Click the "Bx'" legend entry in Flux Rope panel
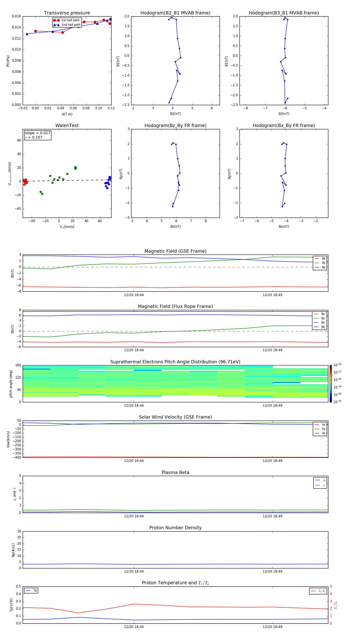Screen dimensions: 351x644 (x=320, y=314)
